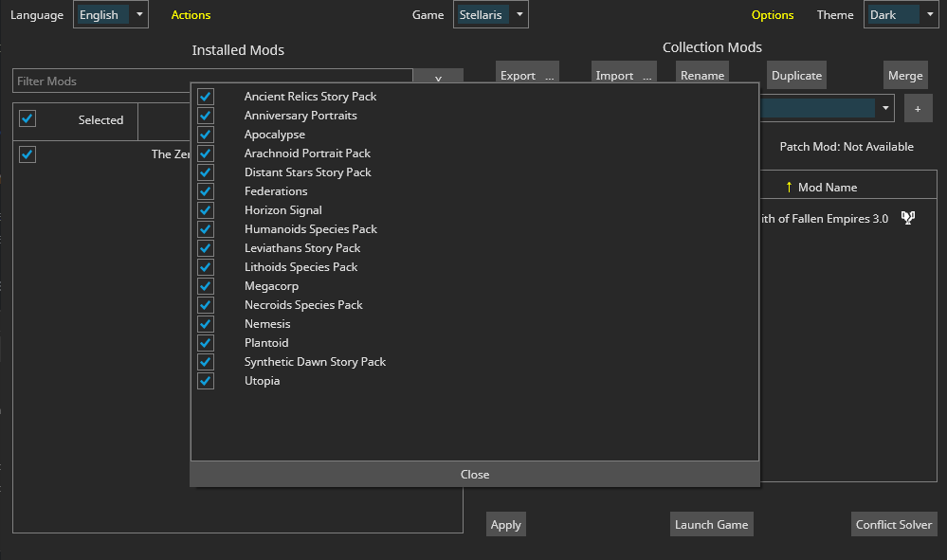Image resolution: width=947 pixels, height=560 pixels.
Task: Toggle the Nemesis checkbox
Action: 206,324
